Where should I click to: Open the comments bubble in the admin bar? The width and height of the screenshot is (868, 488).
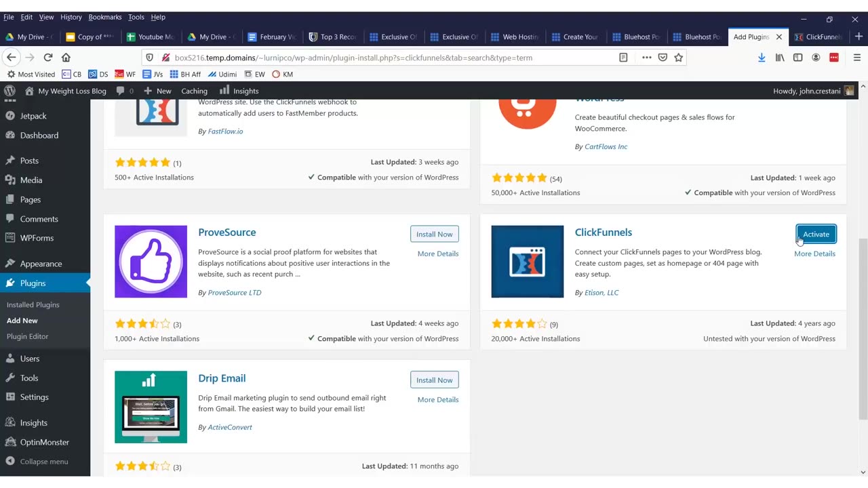point(124,91)
